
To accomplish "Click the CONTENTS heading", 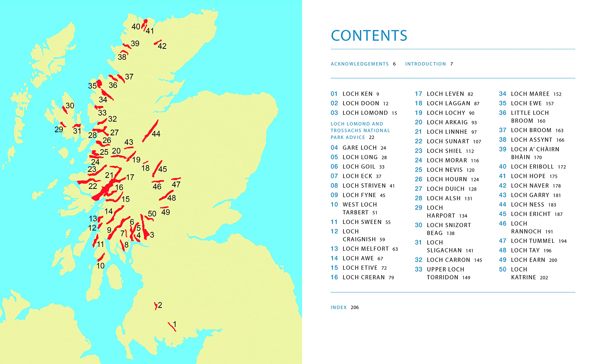I will point(369,36).
